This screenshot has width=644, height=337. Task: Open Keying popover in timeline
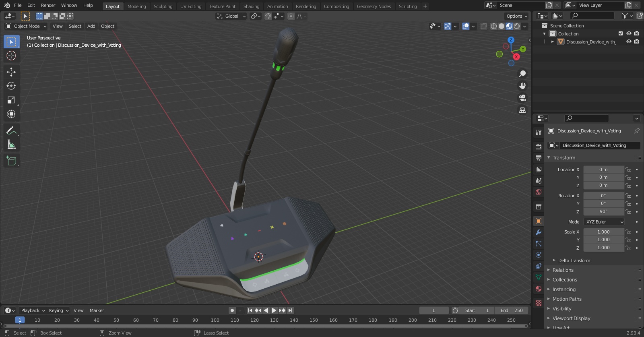pyautogui.click(x=58, y=310)
